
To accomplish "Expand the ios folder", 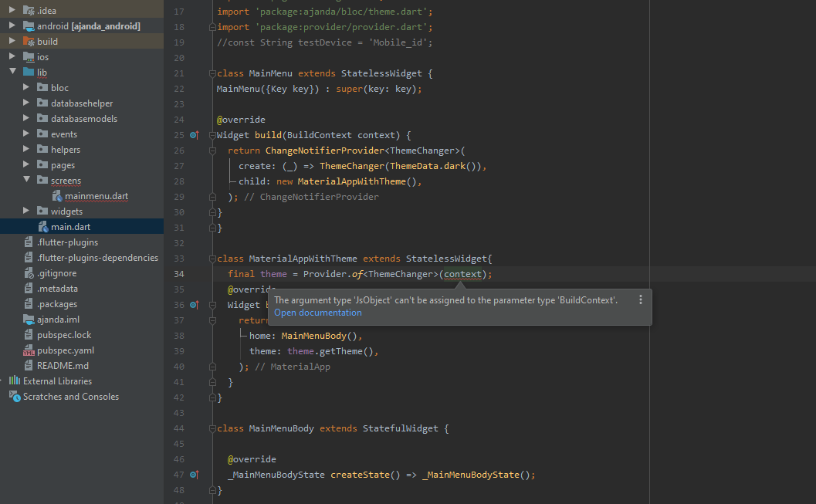I will point(12,56).
